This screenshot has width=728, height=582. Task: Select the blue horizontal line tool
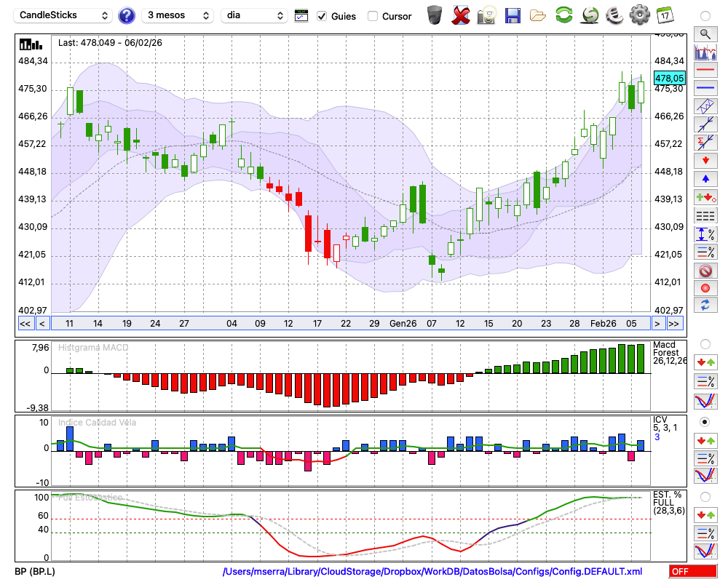[x=705, y=88]
